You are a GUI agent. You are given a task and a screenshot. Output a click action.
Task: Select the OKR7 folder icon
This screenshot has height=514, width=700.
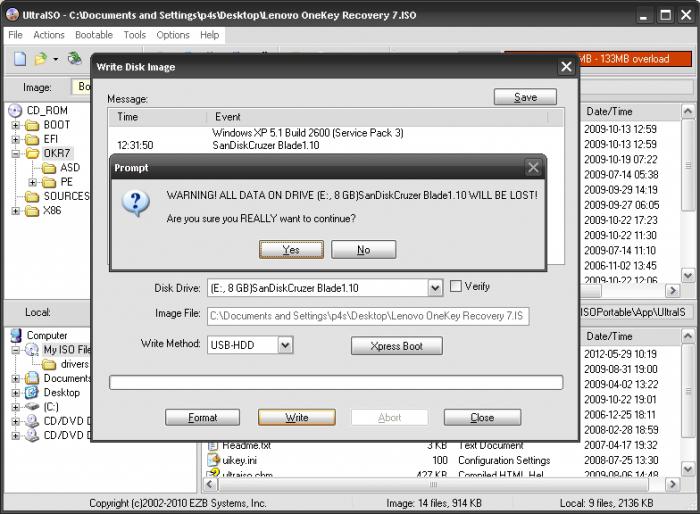coord(31,154)
